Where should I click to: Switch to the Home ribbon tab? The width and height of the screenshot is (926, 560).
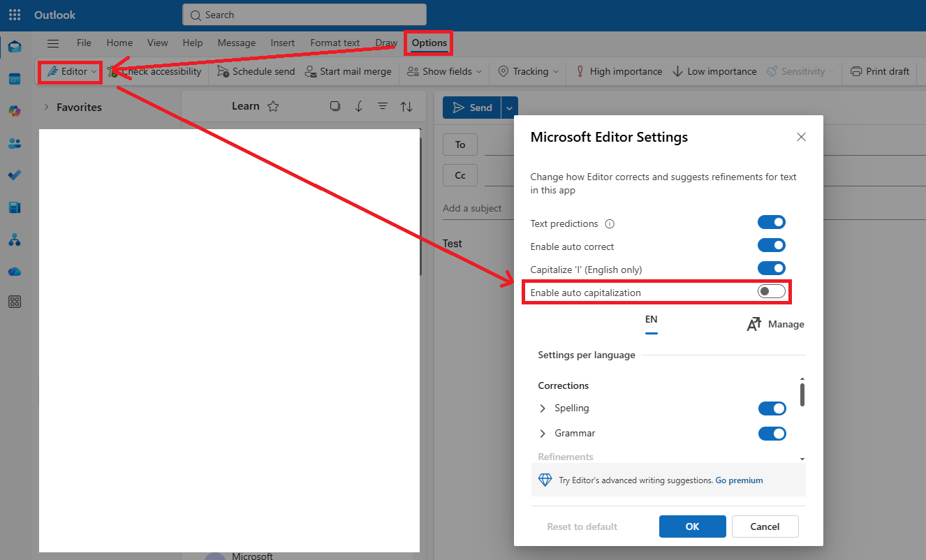point(119,43)
